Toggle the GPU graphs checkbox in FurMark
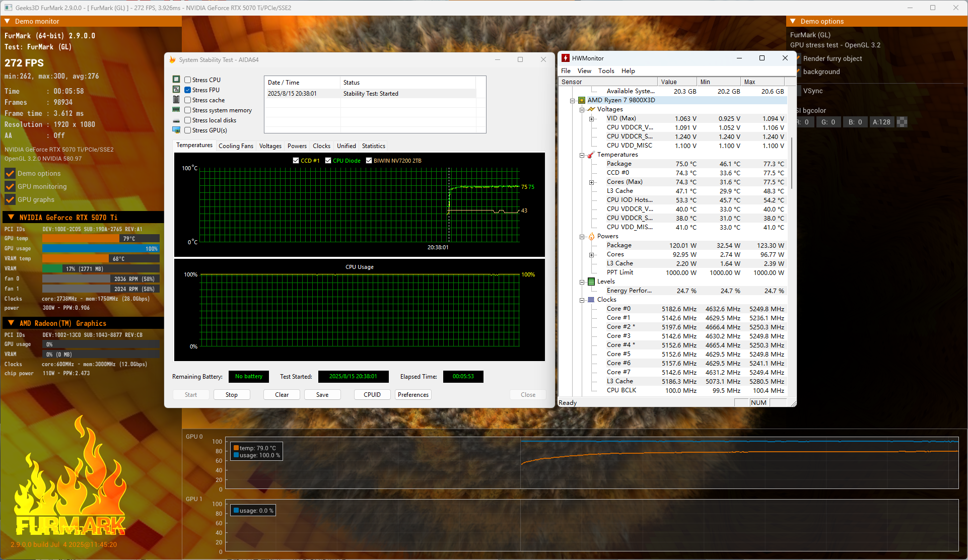 pos(10,199)
